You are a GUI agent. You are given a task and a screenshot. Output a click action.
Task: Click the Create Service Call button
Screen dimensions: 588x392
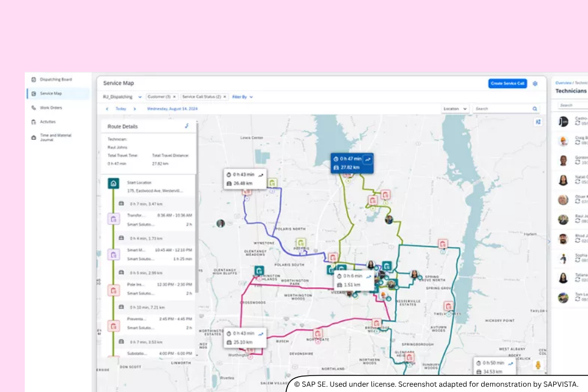[507, 83]
